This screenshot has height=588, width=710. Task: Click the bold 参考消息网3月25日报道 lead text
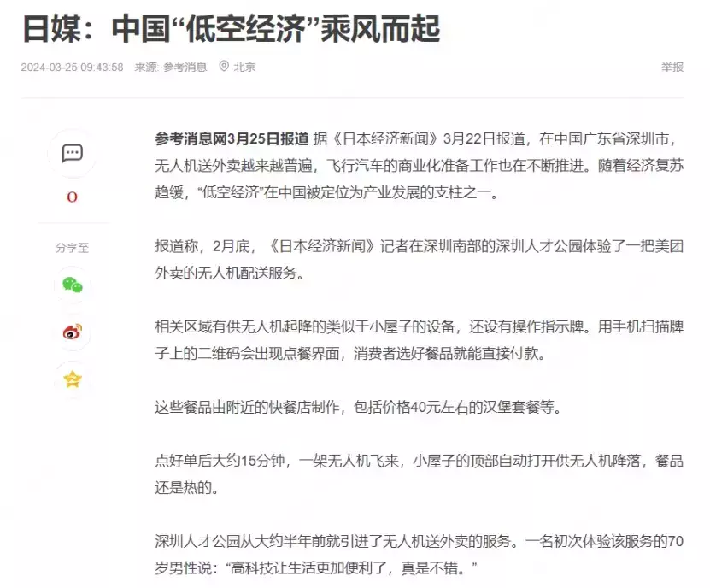[232, 138]
